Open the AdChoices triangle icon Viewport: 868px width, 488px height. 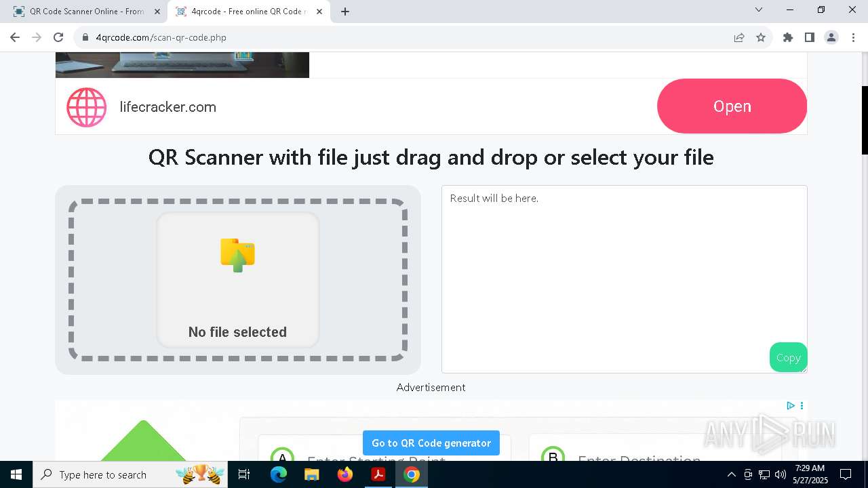pyautogui.click(x=791, y=405)
